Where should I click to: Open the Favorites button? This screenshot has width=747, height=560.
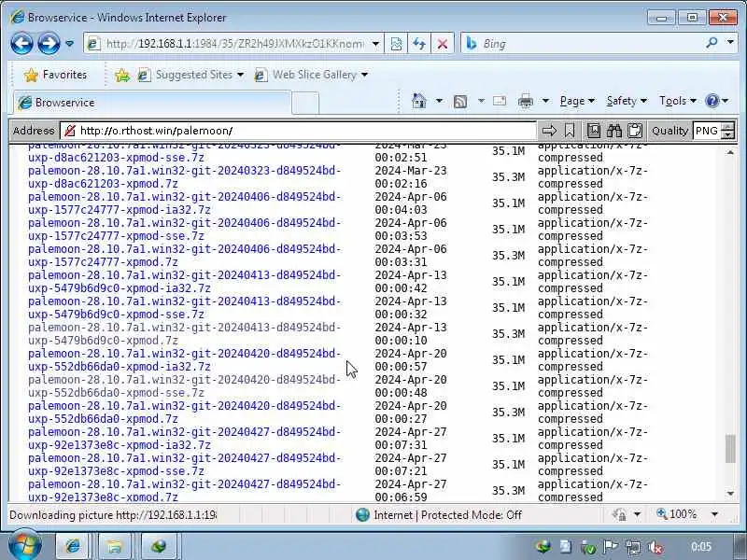click(x=56, y=75)
